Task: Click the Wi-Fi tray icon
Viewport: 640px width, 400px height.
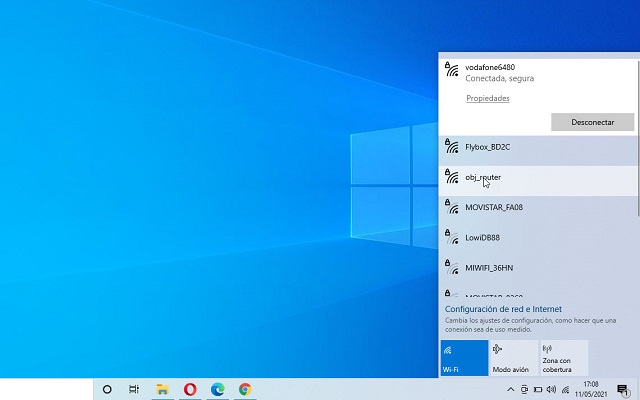Action: [565, 390]
